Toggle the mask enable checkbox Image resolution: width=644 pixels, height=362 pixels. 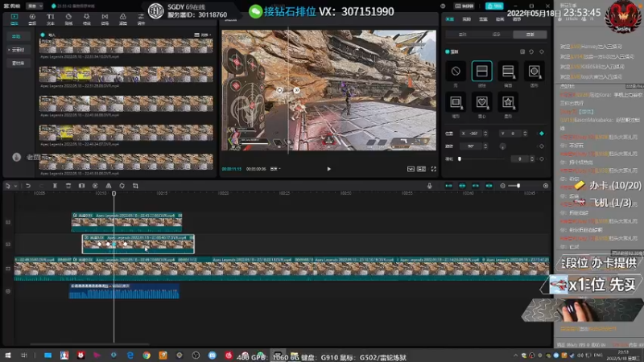point(448,51)
